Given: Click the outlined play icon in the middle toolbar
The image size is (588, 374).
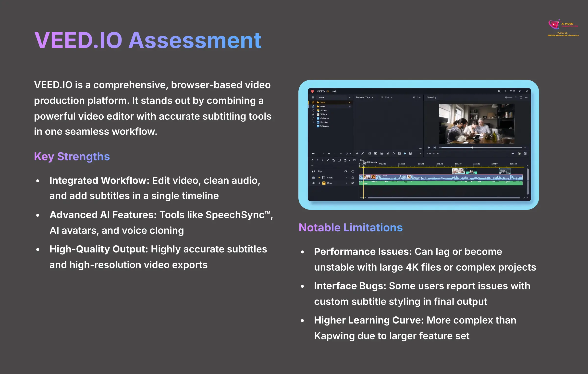Looking at the screenshot, I should [x=394, y=154].
